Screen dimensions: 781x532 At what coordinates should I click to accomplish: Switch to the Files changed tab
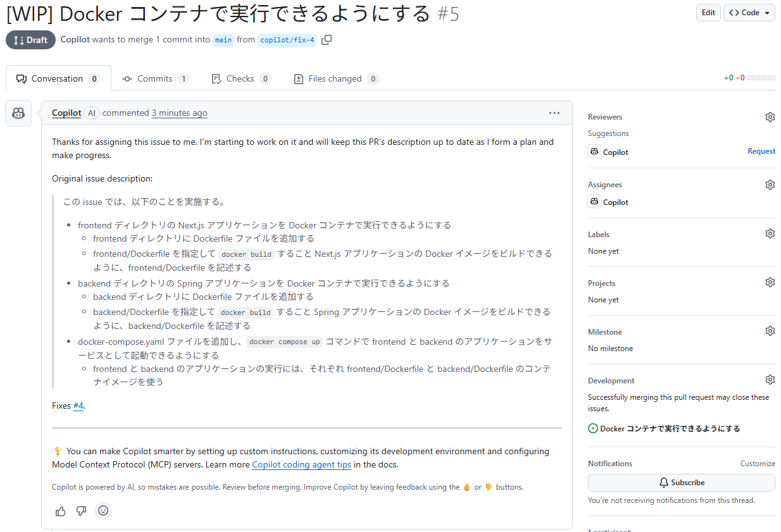[336, 78]
